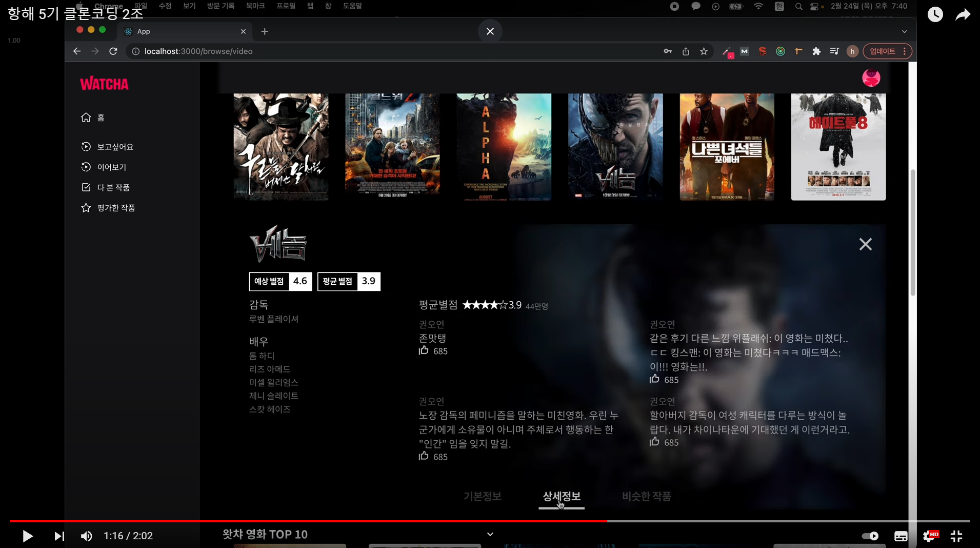This screenshot has width=980, height=548.
Task: Like the 할아버지 감독이 review
Action: (x=654, y=442)
